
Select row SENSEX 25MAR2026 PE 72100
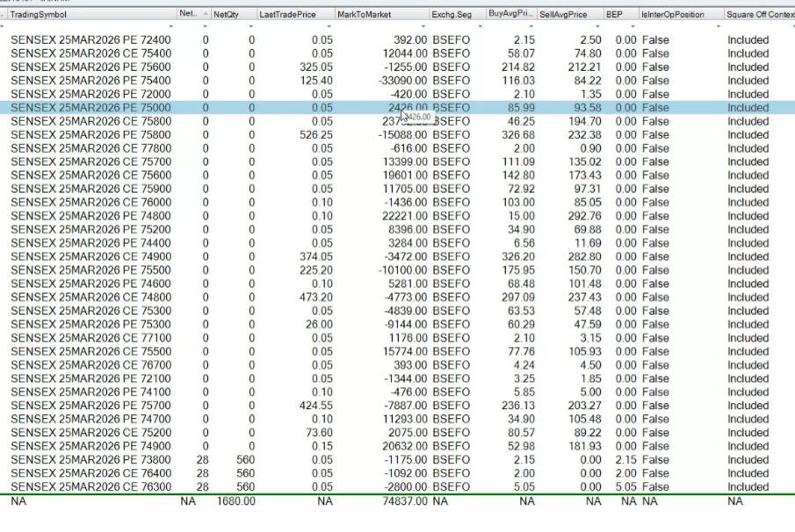(x=397, y=379)
